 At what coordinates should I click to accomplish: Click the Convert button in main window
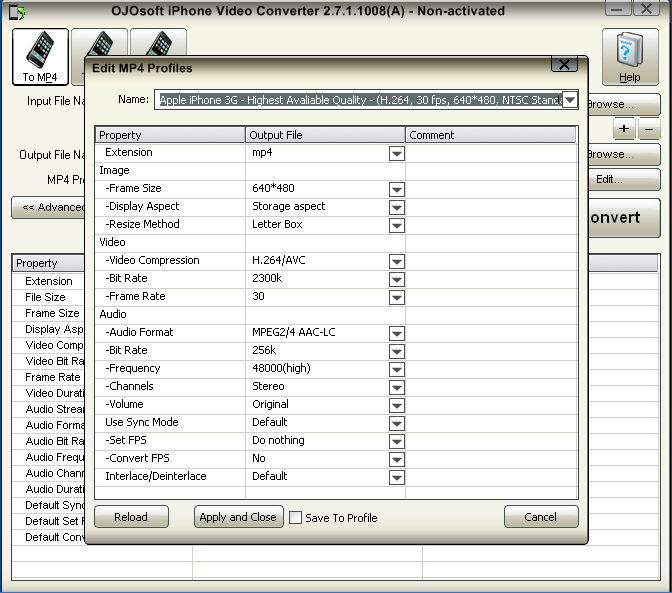624,218
